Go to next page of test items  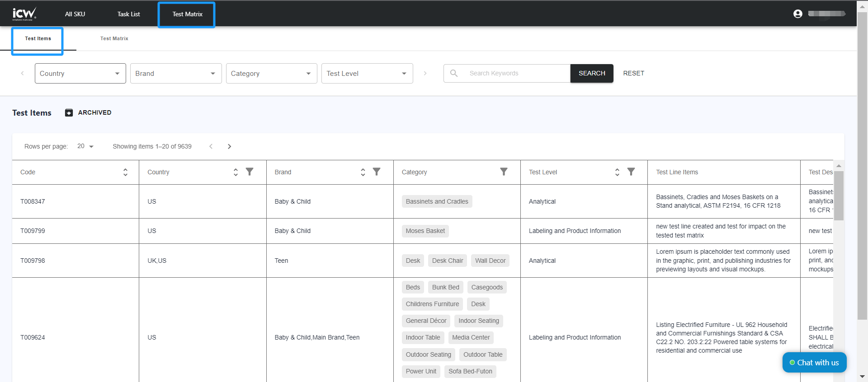point(229,146)
